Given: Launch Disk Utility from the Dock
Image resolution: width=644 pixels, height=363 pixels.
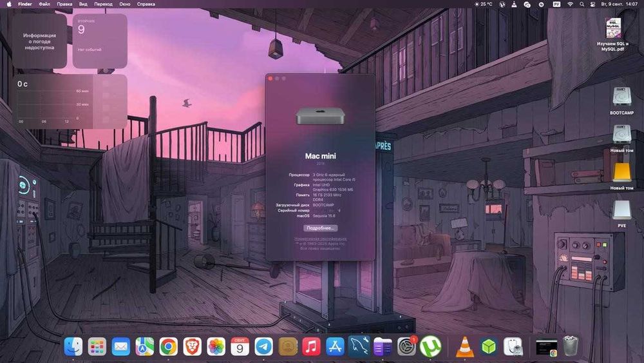Looking at the screenshot, I should 513,346.
